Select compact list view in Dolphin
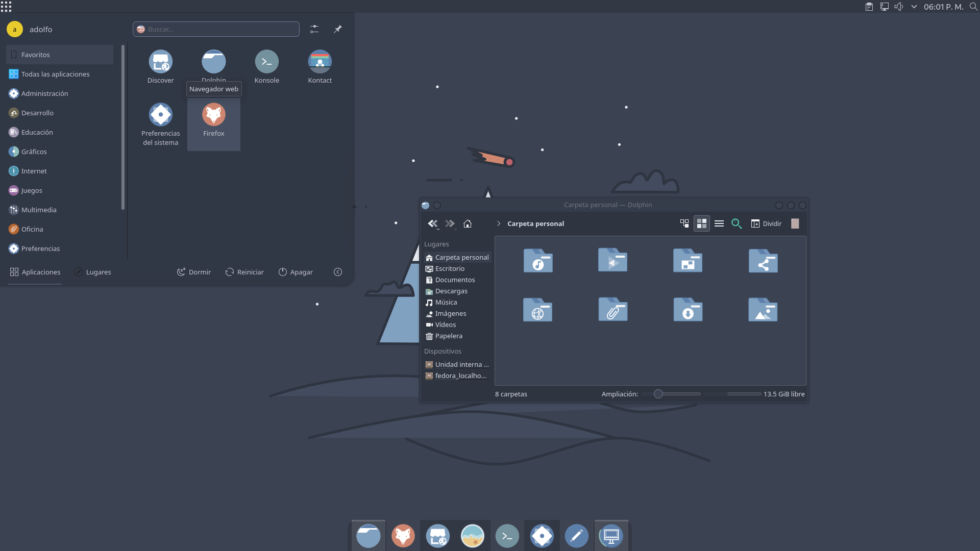The width and height of the screenshot is (980, 551). [x=719, y=223]
